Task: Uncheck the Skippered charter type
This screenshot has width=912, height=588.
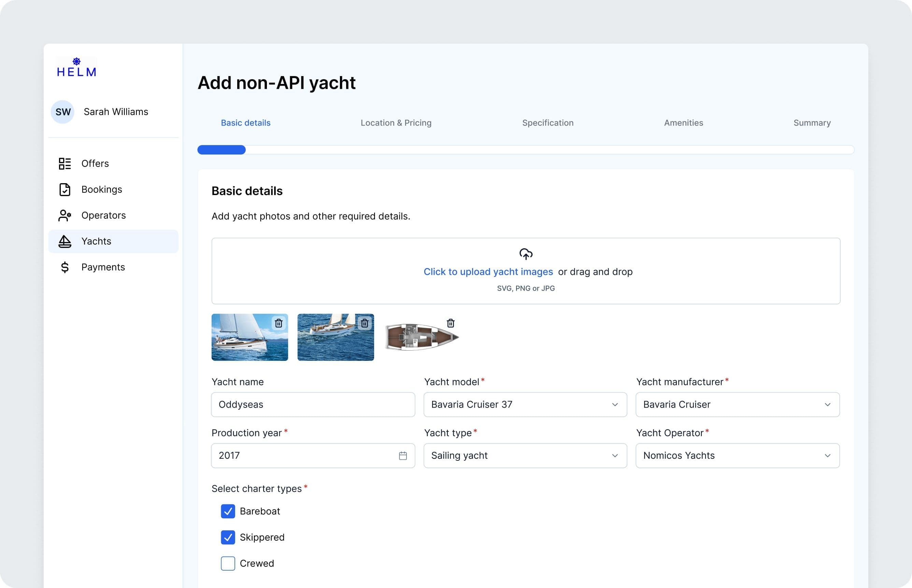Action: [228, 537]
